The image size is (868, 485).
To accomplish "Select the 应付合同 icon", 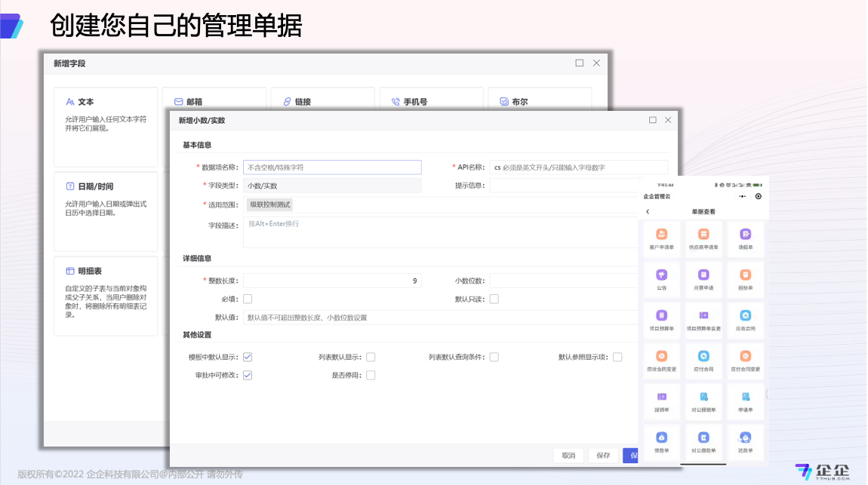I will (703, 357).
